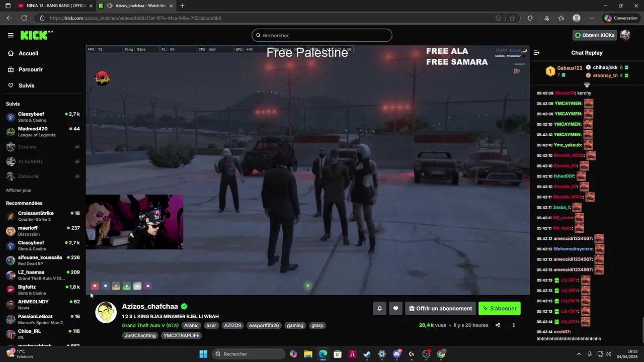Open CroissantStrike recommended channel

pyautogui.click(x=43, y=216)
